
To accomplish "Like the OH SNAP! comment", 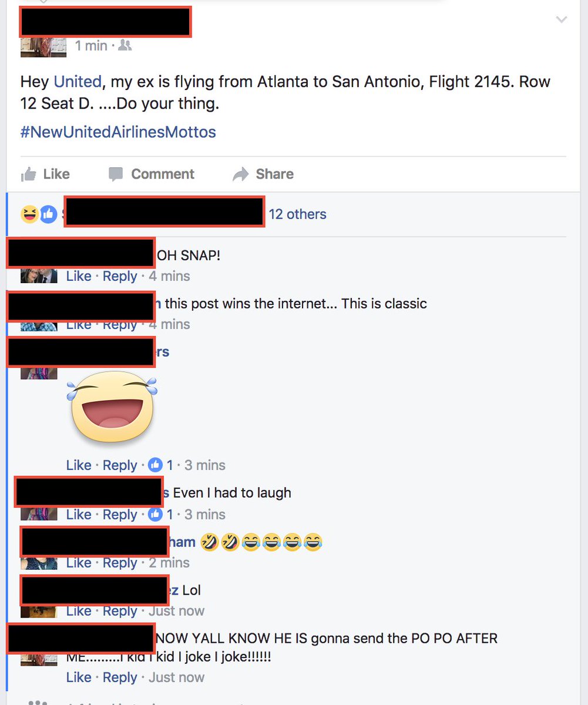I will tap(79, 276).
